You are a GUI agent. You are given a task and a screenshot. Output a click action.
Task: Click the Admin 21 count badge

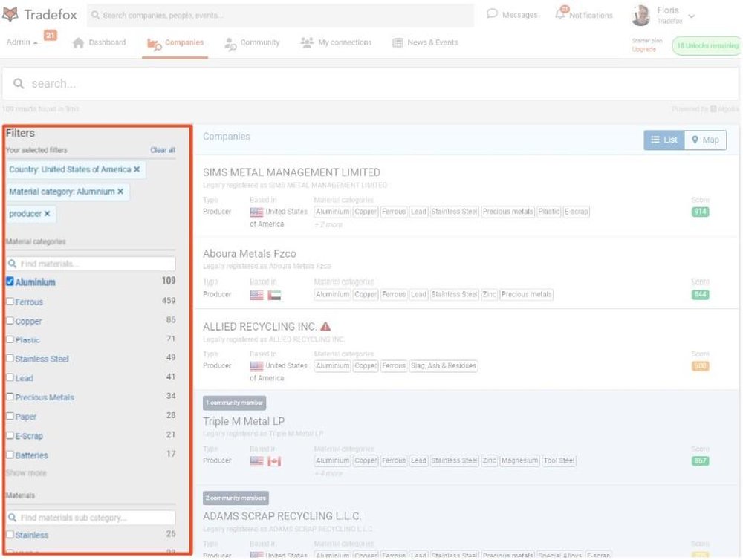point(51,35)
